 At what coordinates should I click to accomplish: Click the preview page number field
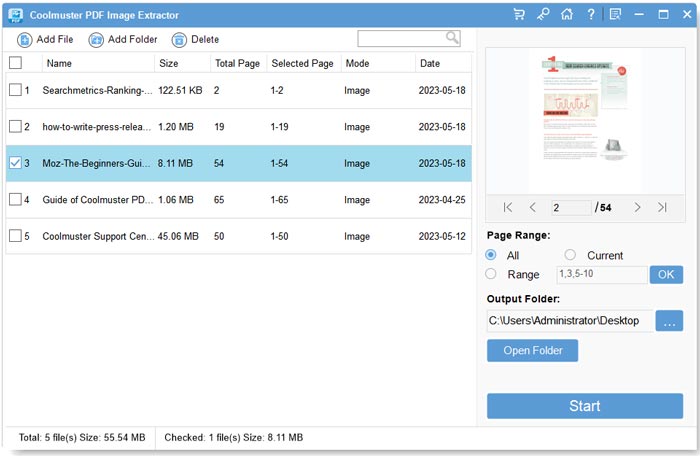[571, 208]
